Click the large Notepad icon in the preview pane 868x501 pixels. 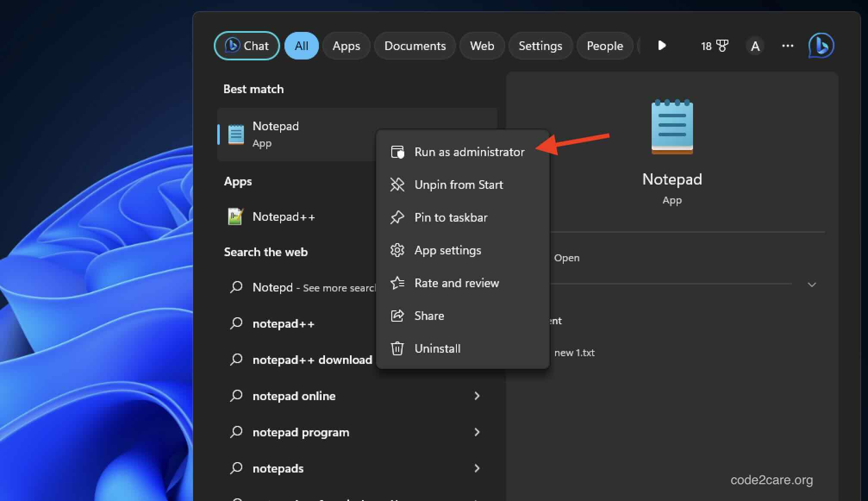[672, 126]
